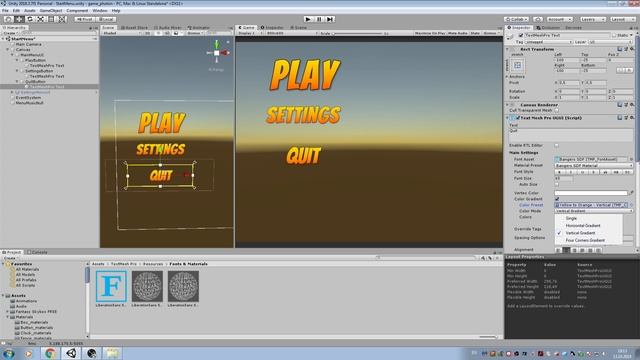
Task: Choose Four Corners Gradient color mode
Action: (585, 240)
